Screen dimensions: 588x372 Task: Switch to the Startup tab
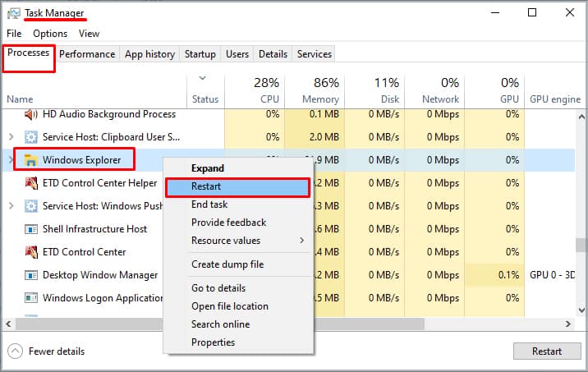click(x=200, y=54)
